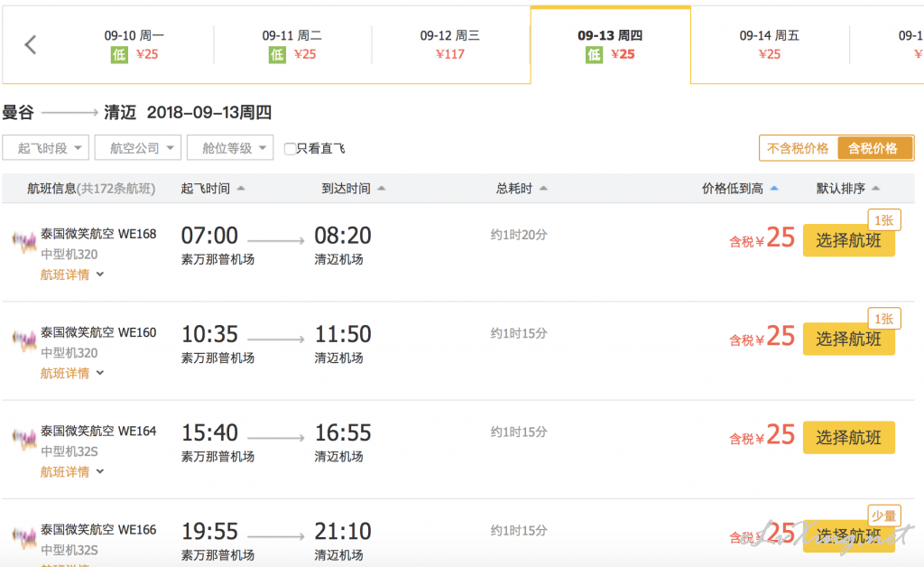Click aircraft type 中型机320 under WE168
The height and width of the screenshot is (567, 924).
[x=69, y=254]
